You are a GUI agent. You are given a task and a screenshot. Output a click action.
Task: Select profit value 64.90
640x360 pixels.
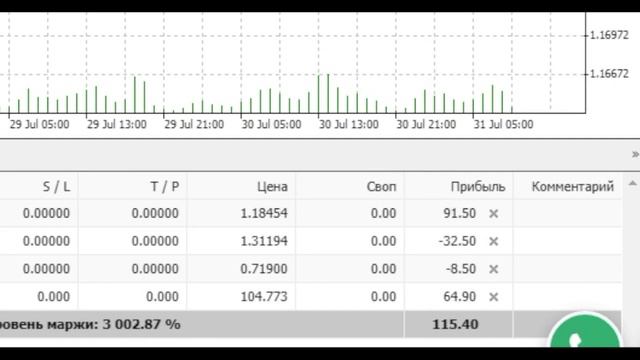point(460,297)
